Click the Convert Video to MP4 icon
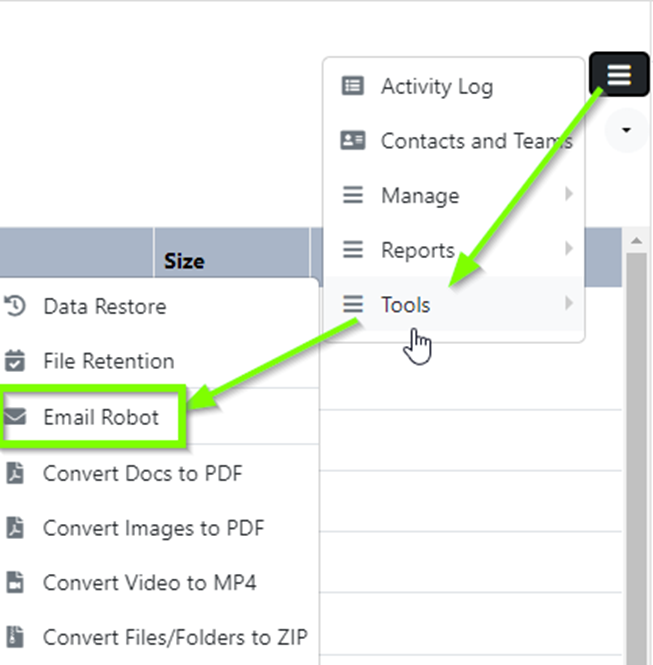653x665 pixels. [15, 582]
